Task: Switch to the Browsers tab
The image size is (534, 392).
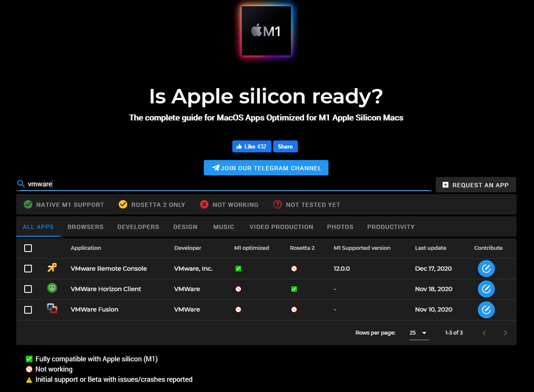Action: click(86, 227)
